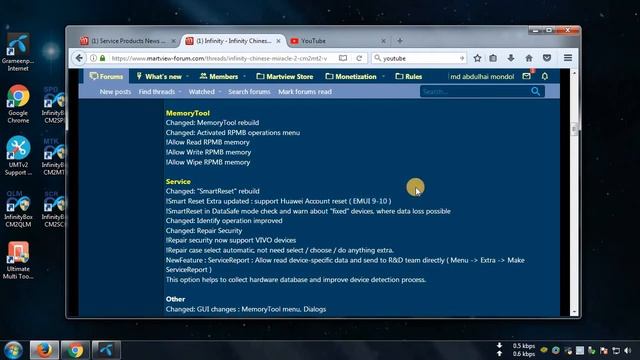Click the Other heading text
This screenshot has width=640, height=360.
[x=176, y=299]
